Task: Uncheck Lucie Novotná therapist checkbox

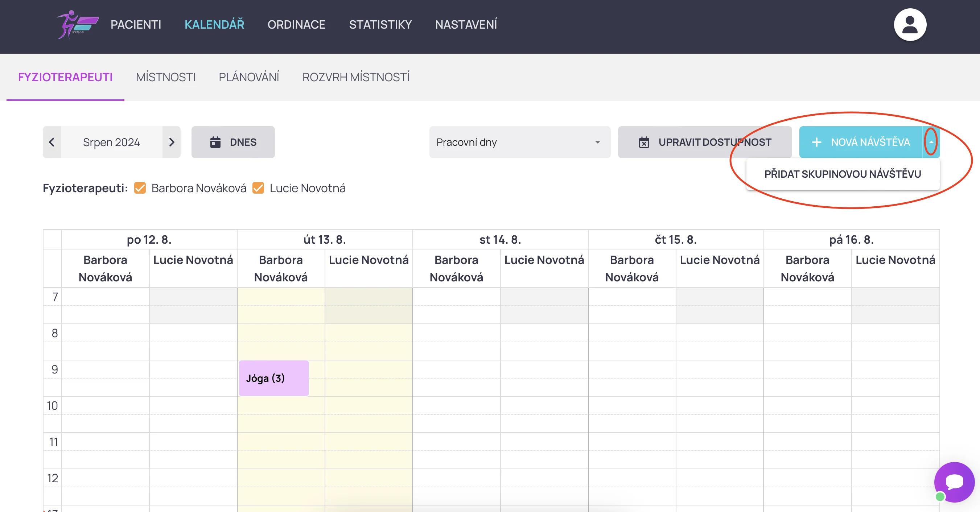Action: 258,188
